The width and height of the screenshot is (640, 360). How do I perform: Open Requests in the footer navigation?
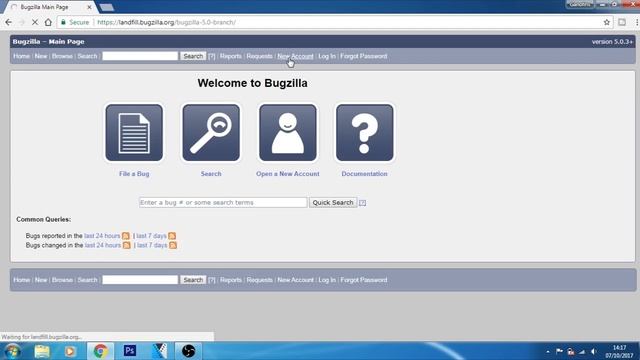coord(259,280)
